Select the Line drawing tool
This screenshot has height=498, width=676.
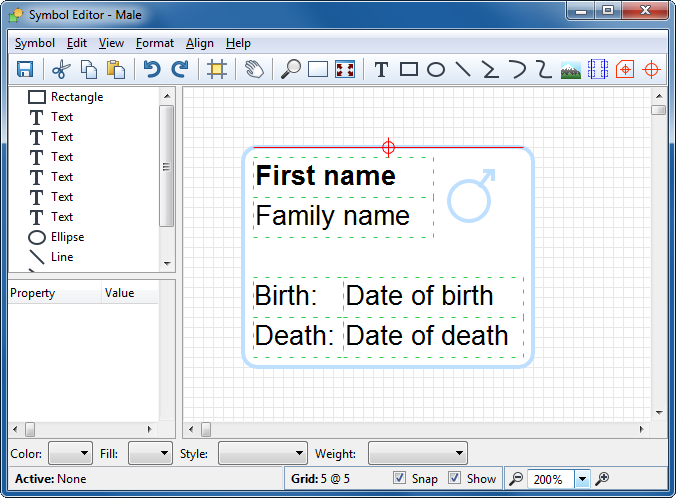pyautogui.click(x=463, y=69)
